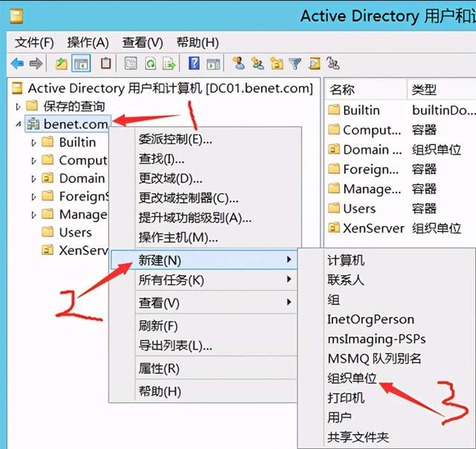
Task: Choose 更改域控制器(C)... from context menu
Action: 188,198
